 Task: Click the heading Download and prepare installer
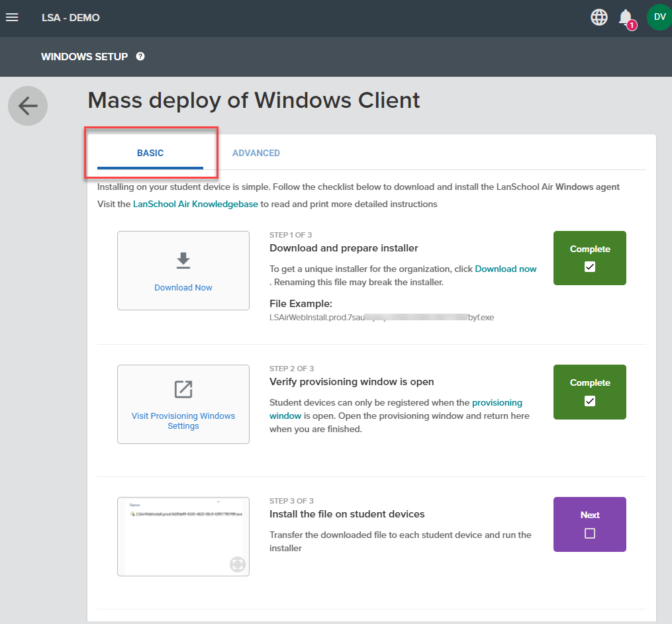click(344, 248)
